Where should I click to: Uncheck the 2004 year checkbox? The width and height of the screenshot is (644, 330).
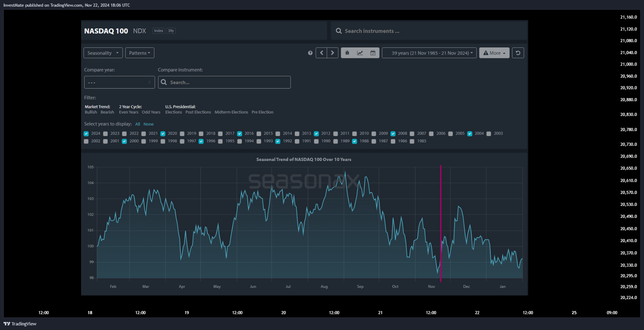[470, 134]
